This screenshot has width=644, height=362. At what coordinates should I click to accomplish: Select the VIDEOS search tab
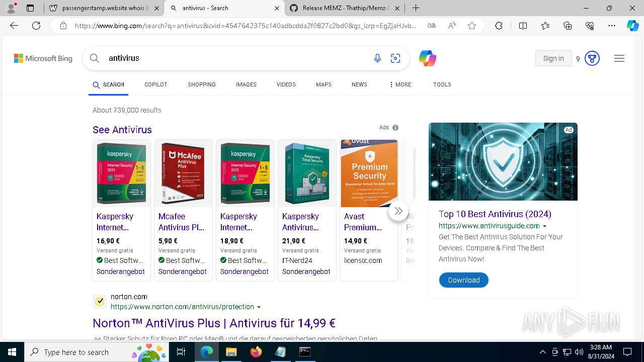(x=286, y=84)
